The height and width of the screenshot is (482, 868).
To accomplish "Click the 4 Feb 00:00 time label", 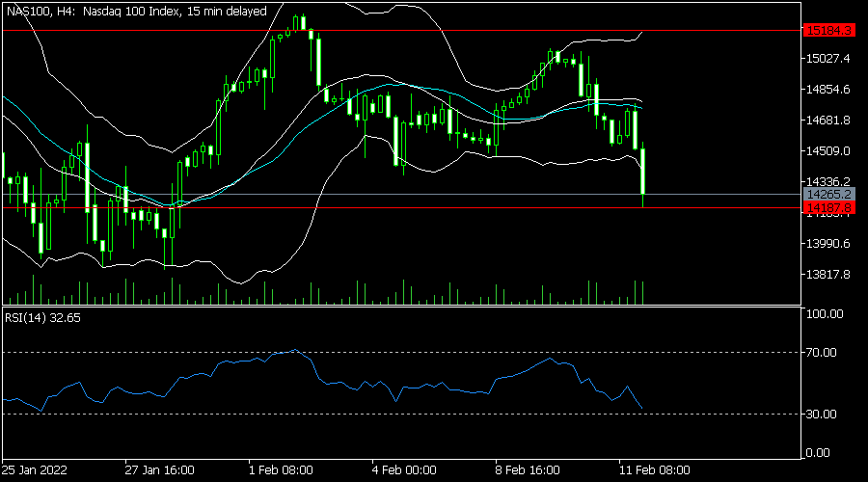I will [x=404, y=470].
